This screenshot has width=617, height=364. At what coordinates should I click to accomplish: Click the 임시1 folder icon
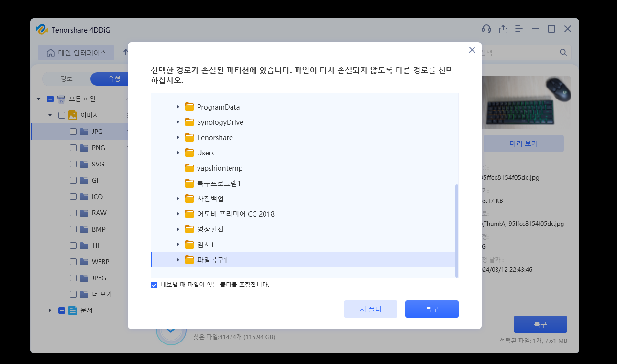189,244
